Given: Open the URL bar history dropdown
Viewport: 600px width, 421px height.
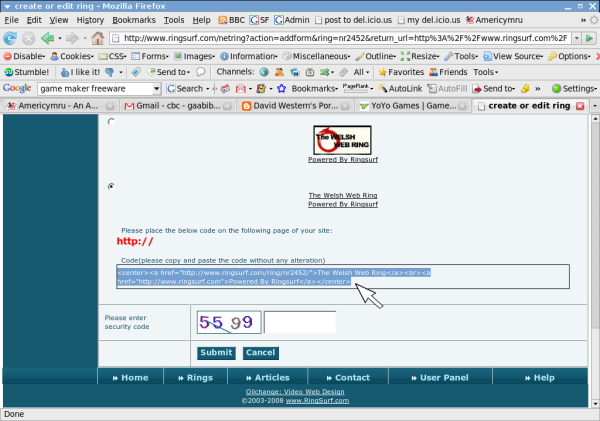Looking at the screenshot, I should coord(576,38).
